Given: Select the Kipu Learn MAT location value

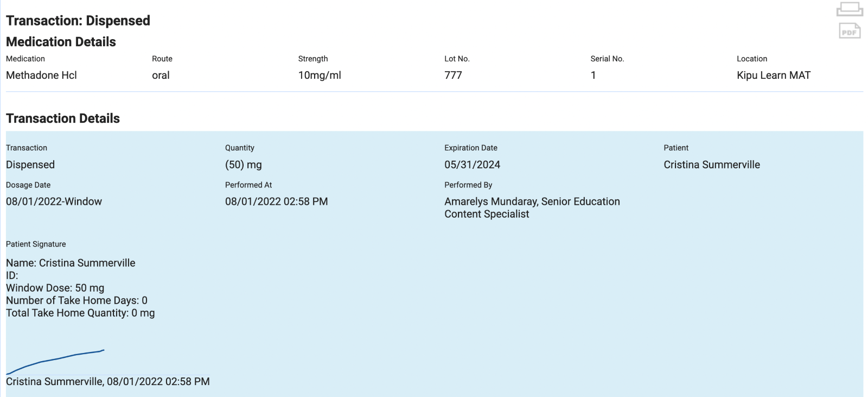Looking at the screenshot, I should point(773,75).
